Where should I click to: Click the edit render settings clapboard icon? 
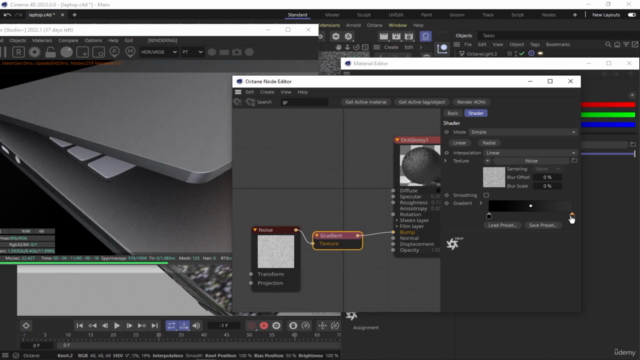click(409, 36)
